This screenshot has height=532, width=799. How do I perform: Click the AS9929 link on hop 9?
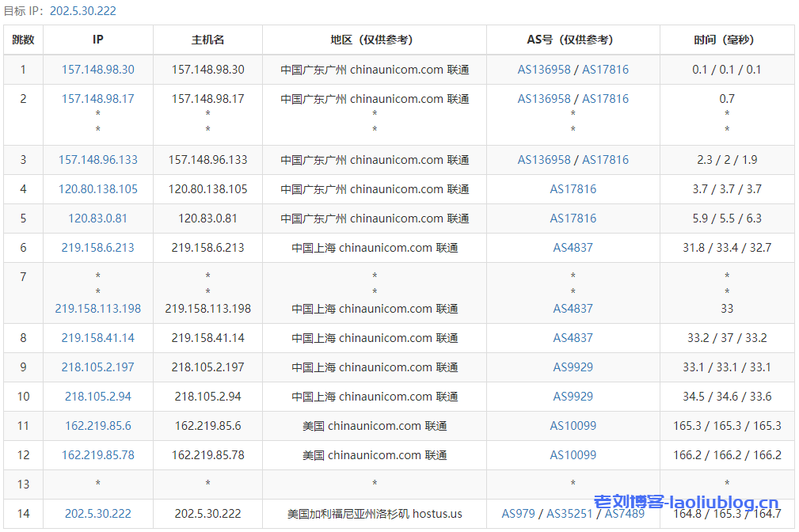(x=573, y=367)
